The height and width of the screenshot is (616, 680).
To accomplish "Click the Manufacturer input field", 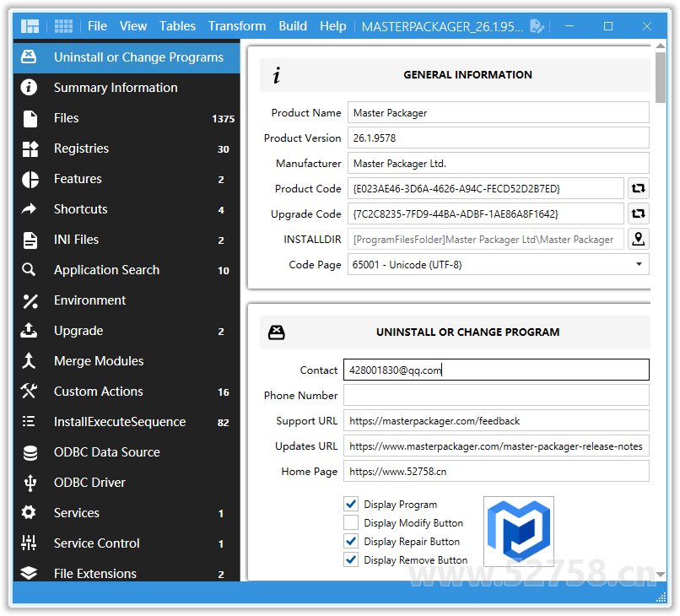I will coord(499,163).
